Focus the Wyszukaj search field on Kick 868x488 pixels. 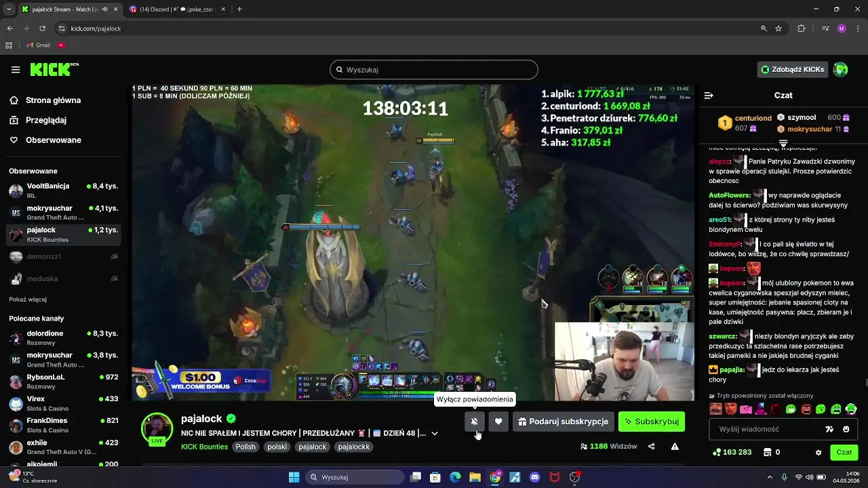pos(434,70)
